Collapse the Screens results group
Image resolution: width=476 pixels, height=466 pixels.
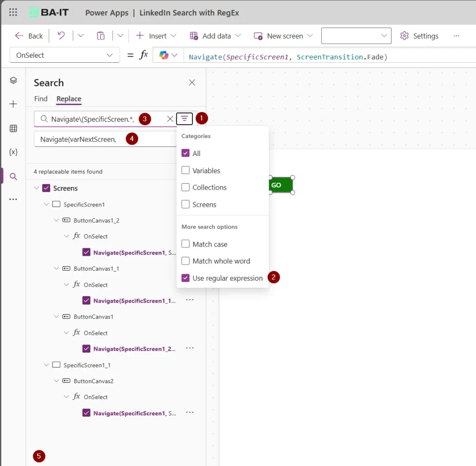(36, 188)
